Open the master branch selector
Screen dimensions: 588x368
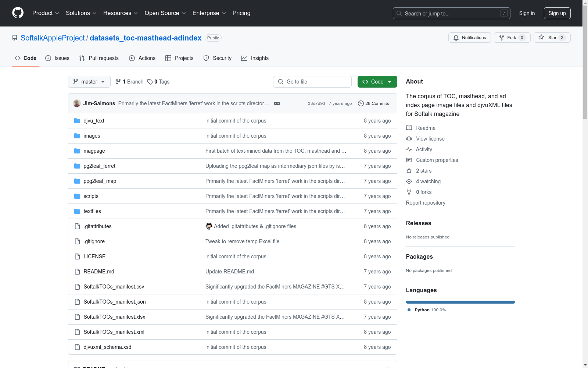(x=89, y=82)
